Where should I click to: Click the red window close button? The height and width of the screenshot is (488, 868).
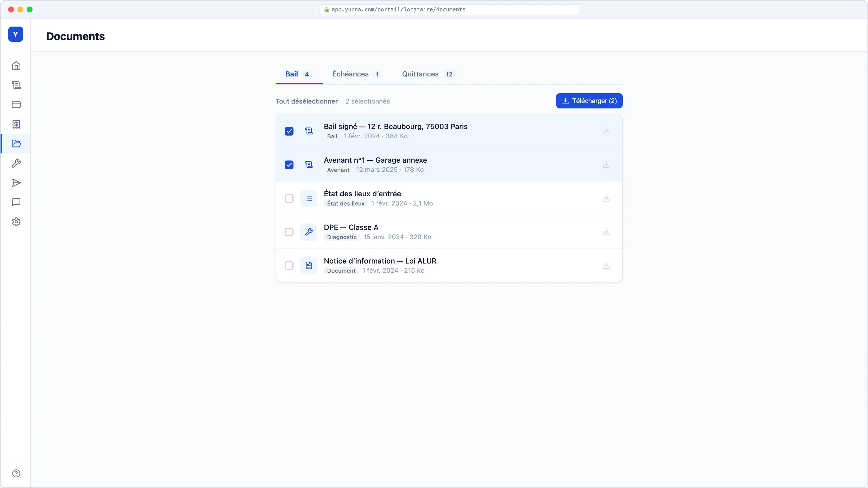[x=11, y=9]
